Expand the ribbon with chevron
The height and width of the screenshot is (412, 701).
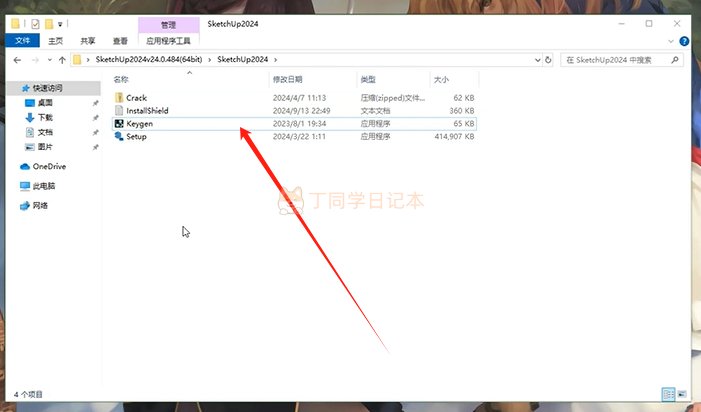671,41
